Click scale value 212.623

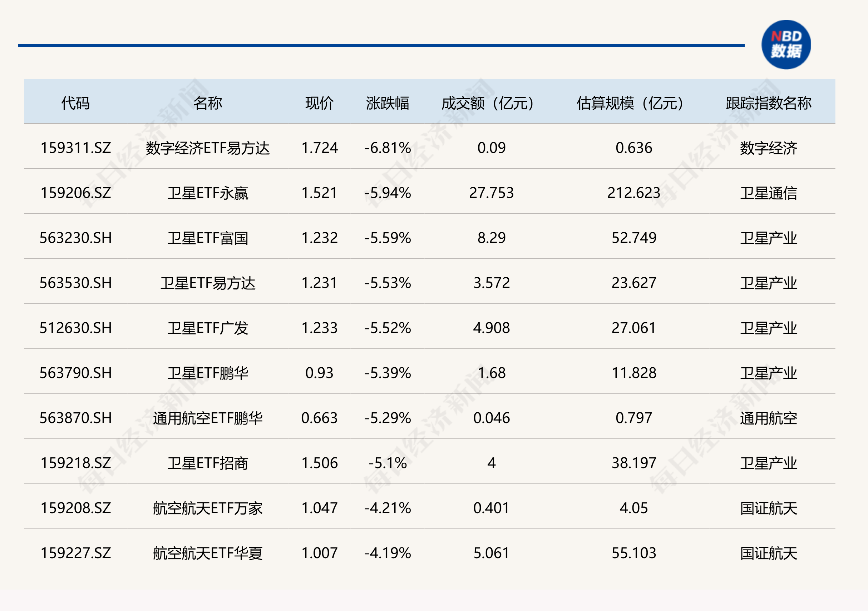coord(634,193)
